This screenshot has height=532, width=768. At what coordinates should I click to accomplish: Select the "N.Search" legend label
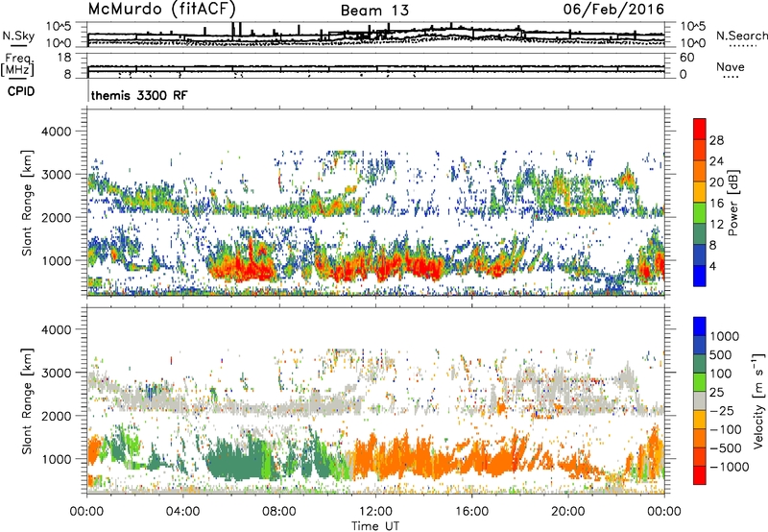coord(741,36)
